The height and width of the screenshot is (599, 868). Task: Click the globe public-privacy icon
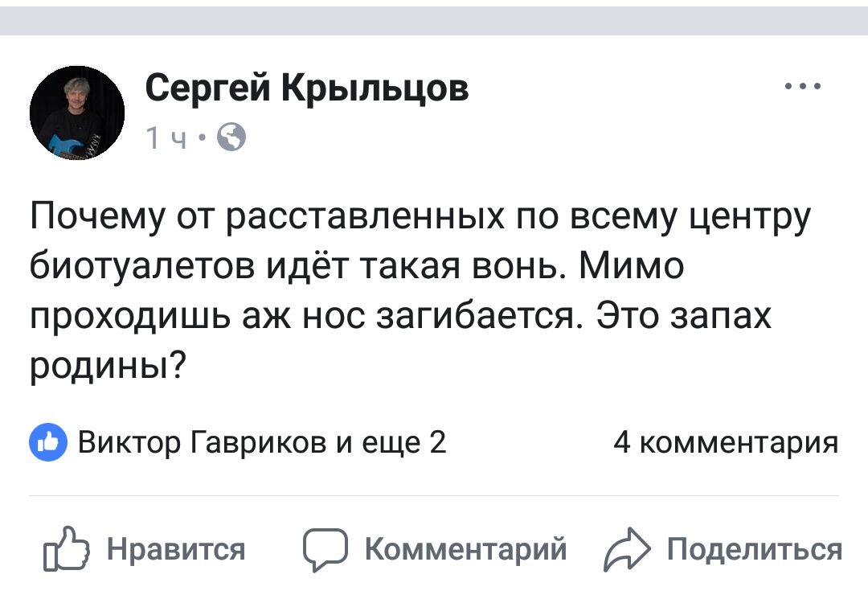[x=231, y=139]
